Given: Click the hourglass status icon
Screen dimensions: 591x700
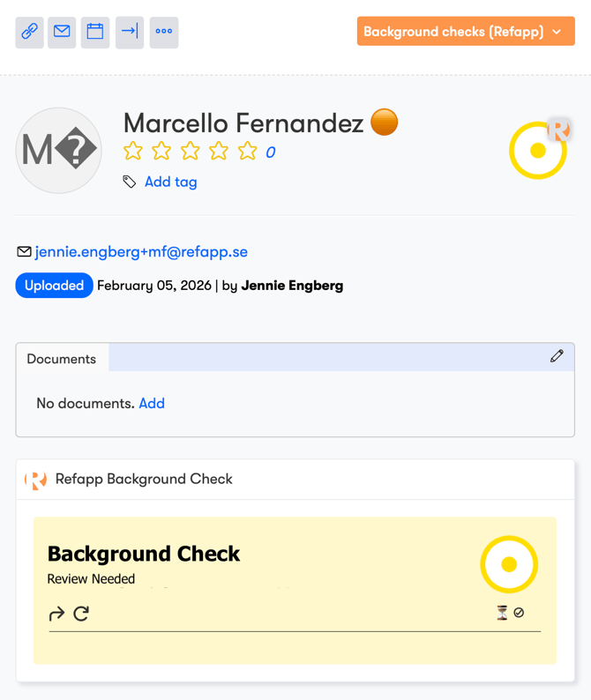Looking at the screenshot, I should [x=502, y=613].
